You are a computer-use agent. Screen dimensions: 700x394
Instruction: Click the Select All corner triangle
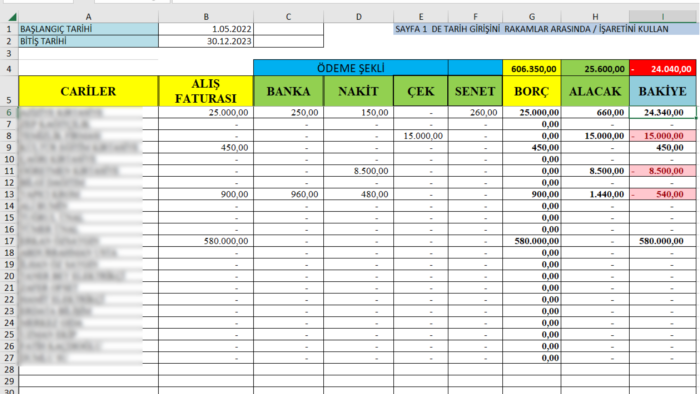12,17
